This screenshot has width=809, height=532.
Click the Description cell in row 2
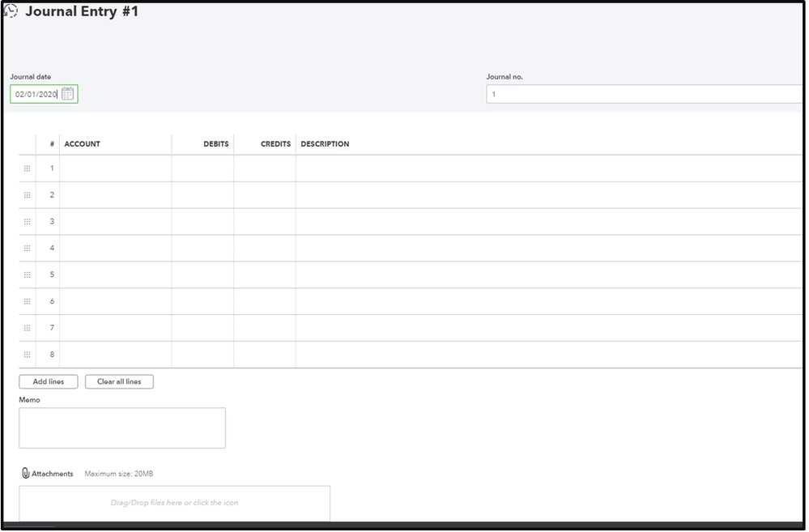(x=549, y=195)
